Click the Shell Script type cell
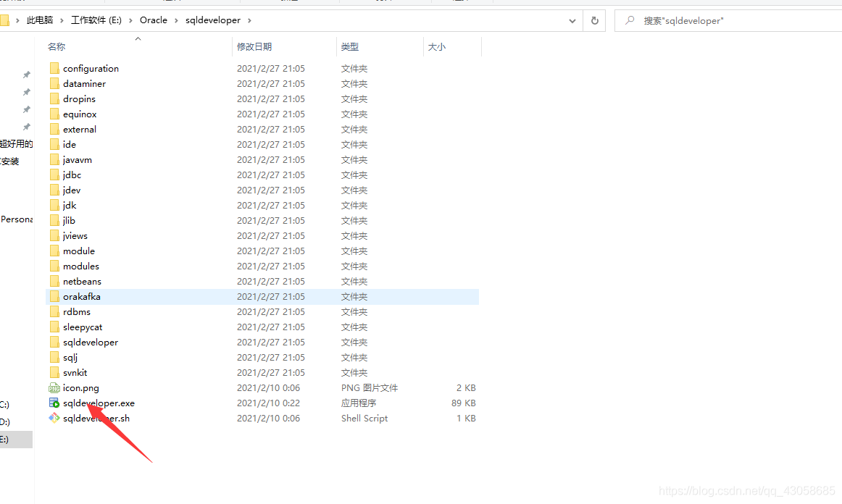842x504 pixels. [364, 418]
